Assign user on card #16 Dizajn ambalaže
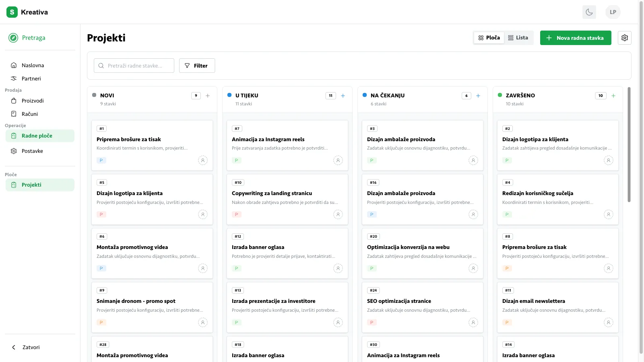 [x=473, y=214]
